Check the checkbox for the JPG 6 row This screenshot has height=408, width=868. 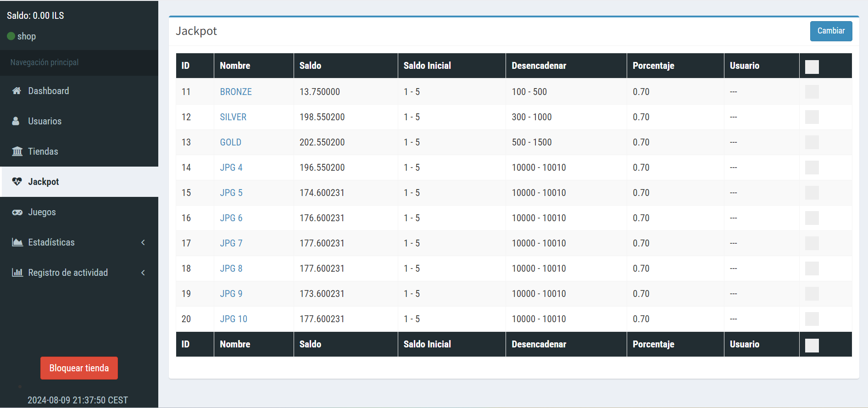point(812,218)
